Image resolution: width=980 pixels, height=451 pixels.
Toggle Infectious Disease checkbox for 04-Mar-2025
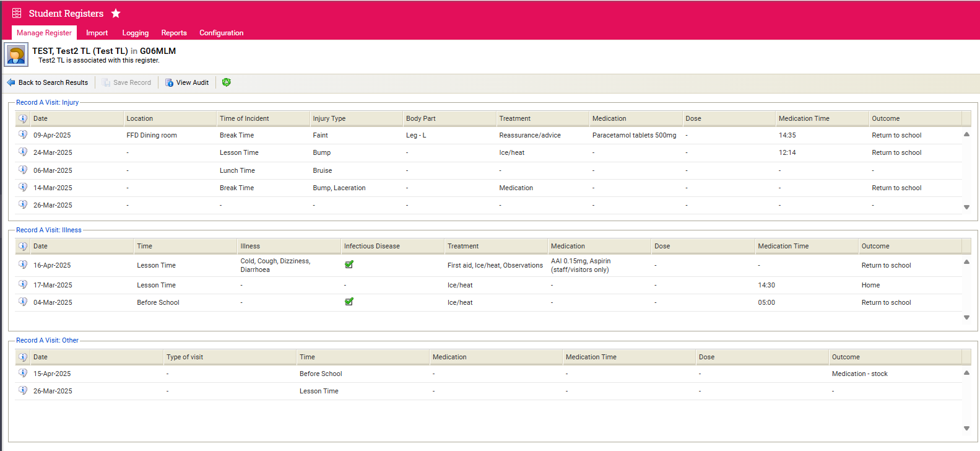click(x=349, y=302)
